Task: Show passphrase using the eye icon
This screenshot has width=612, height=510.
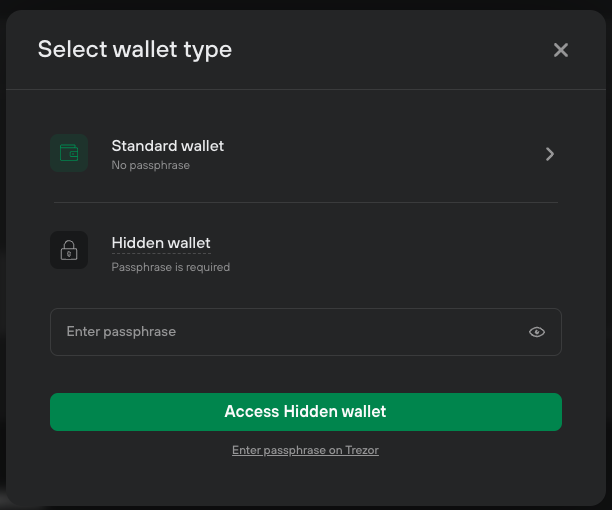Action: coord(537,332)
